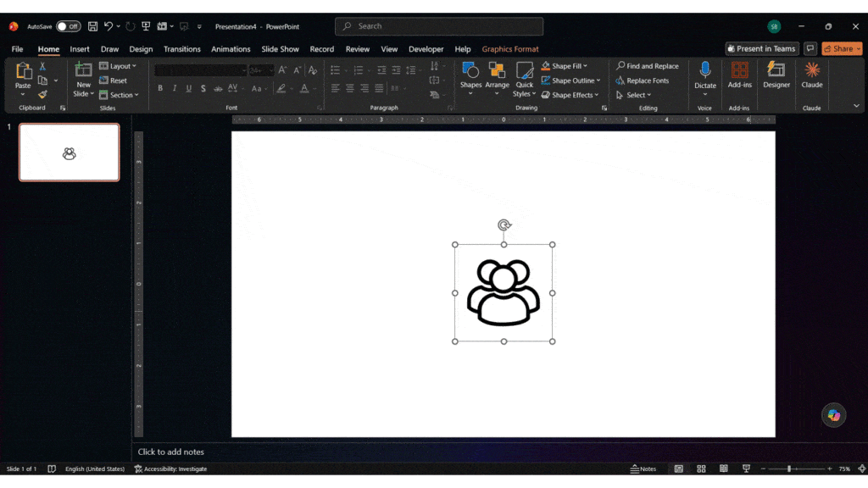
Task: Click the Undo arrow icon
Action: coord(108,26)
